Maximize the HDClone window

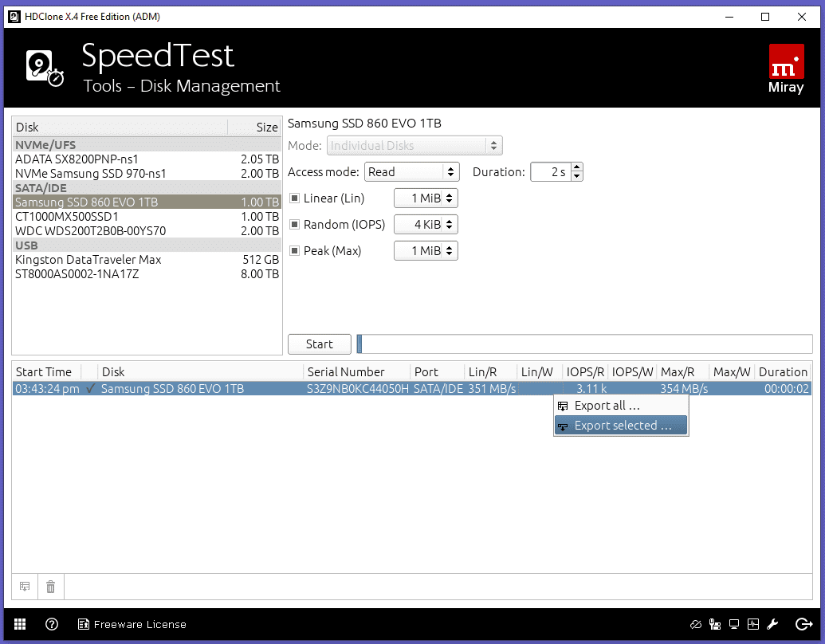765,17
